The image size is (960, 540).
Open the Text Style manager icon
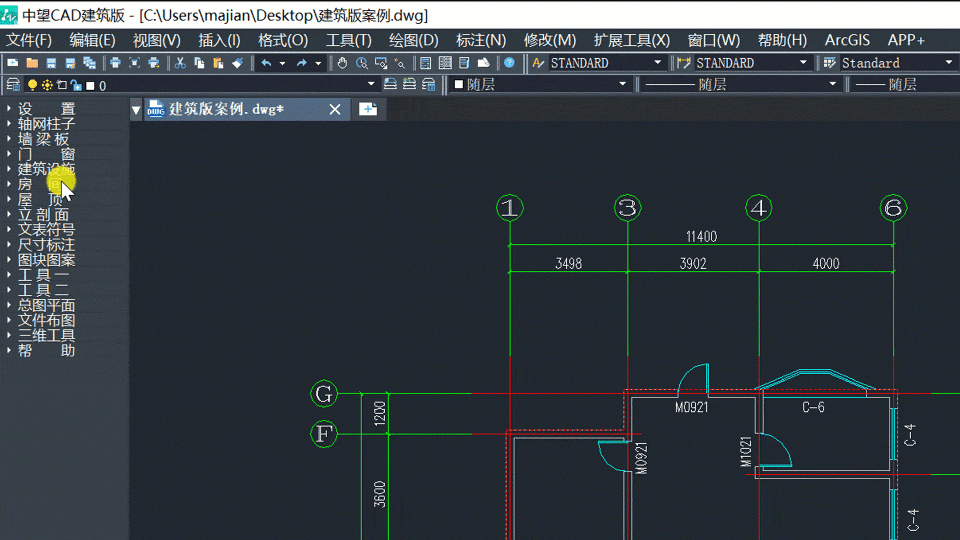click(x=538, y=63)
